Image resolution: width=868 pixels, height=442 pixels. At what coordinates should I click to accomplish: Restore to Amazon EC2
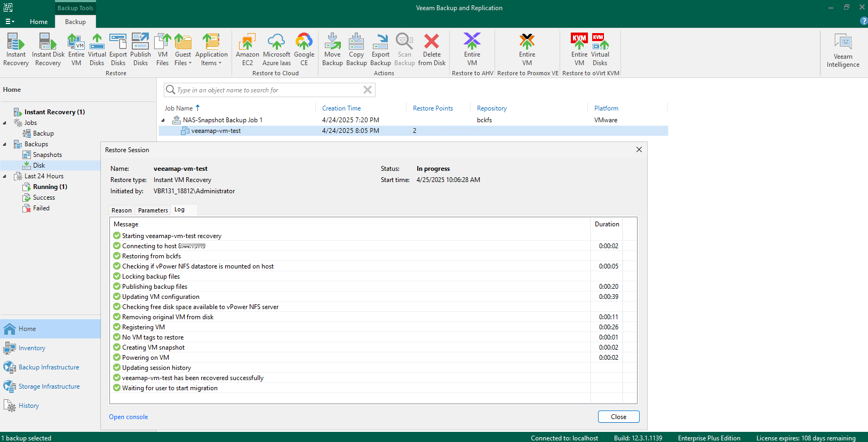(x=248, y=50)
